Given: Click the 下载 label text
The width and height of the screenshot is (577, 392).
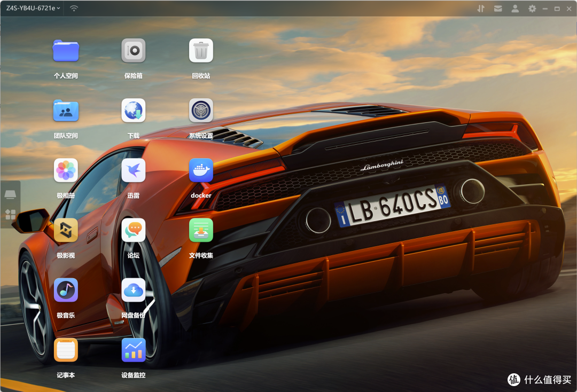Looking at the screenshot, I should point(134,136).
